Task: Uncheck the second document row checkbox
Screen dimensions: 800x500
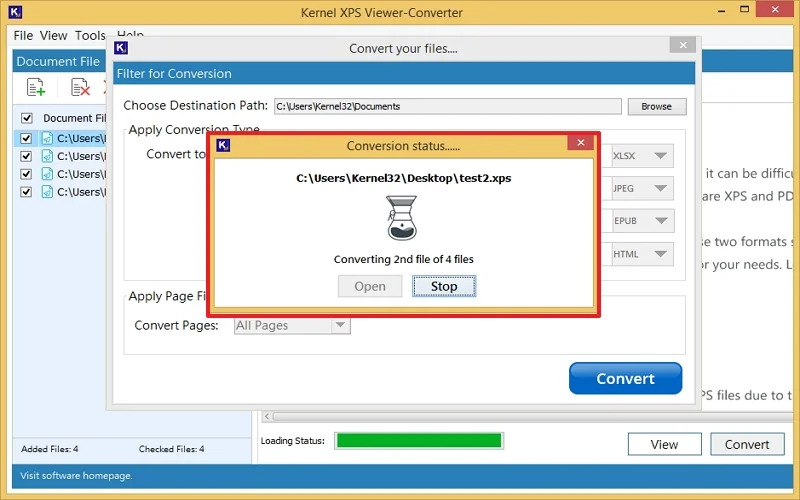Action: click(x=26, y=156)
